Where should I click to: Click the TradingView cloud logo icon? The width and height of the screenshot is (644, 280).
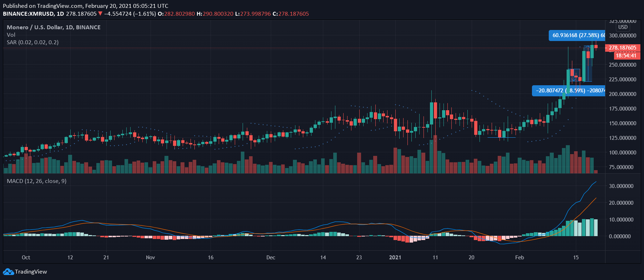click(9, 272)
